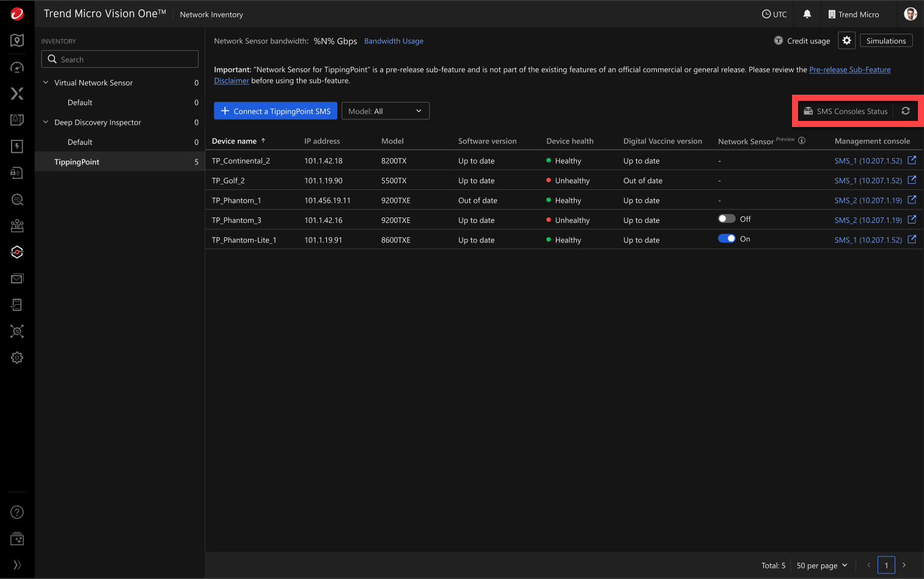This screenshot has height=579, width=924.
Task: Select TippingPoint in the inventory list
Action: click(x=77, y=162)
